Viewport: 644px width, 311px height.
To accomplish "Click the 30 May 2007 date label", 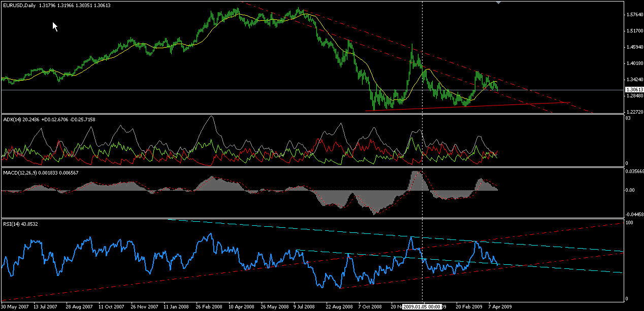I will tap(14, 306).
